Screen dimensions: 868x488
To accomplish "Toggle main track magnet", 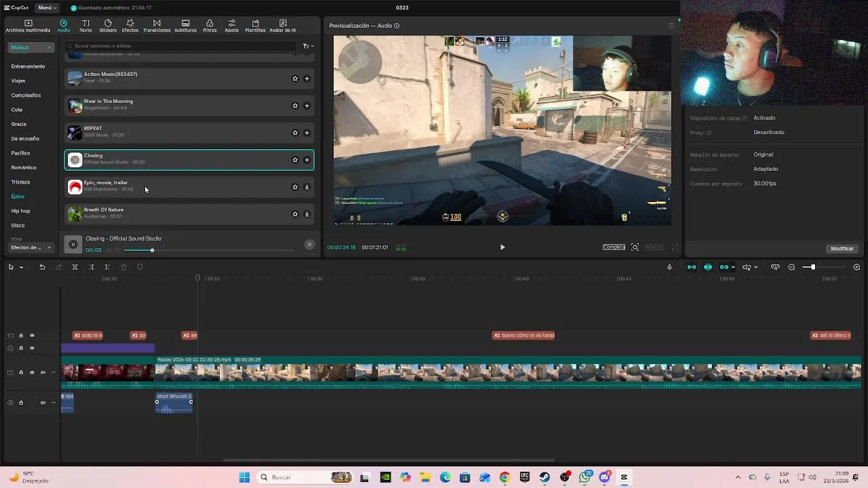I will 692,267.
